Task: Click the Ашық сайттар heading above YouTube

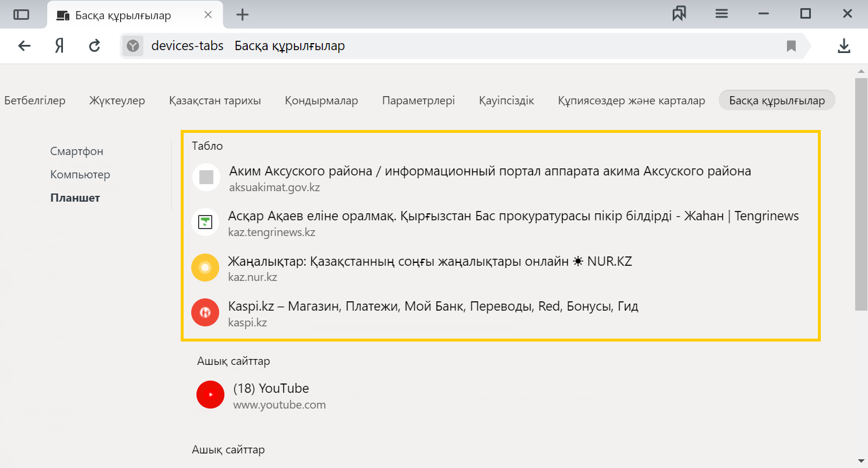Action: (x=234, y=361)
